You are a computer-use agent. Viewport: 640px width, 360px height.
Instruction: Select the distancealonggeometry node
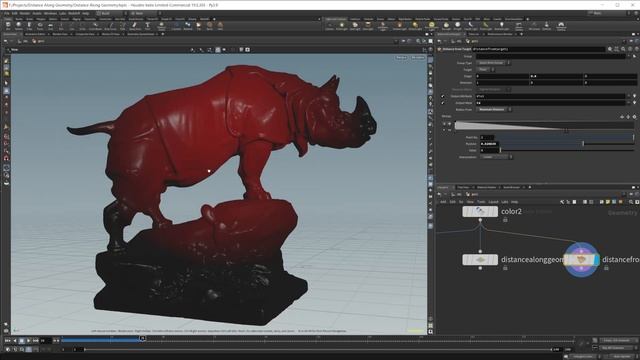pos(480,260)
